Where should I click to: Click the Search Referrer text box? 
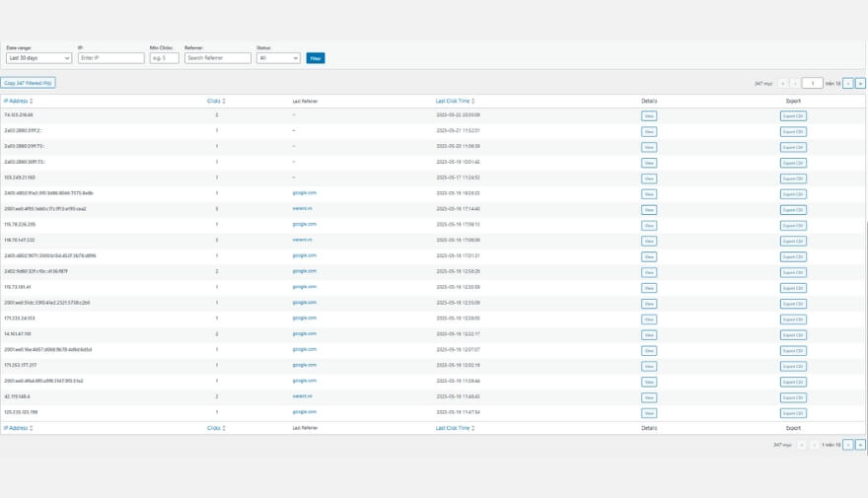217,58
